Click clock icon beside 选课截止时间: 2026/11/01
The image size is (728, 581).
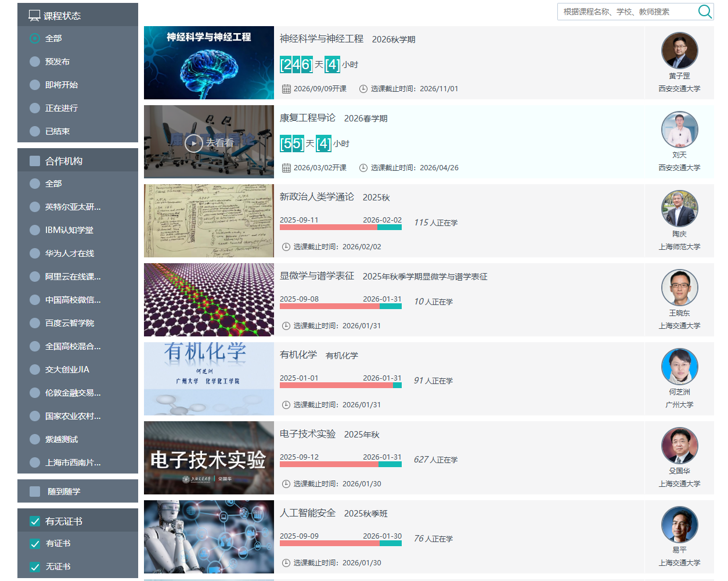[x=363, y=89]
